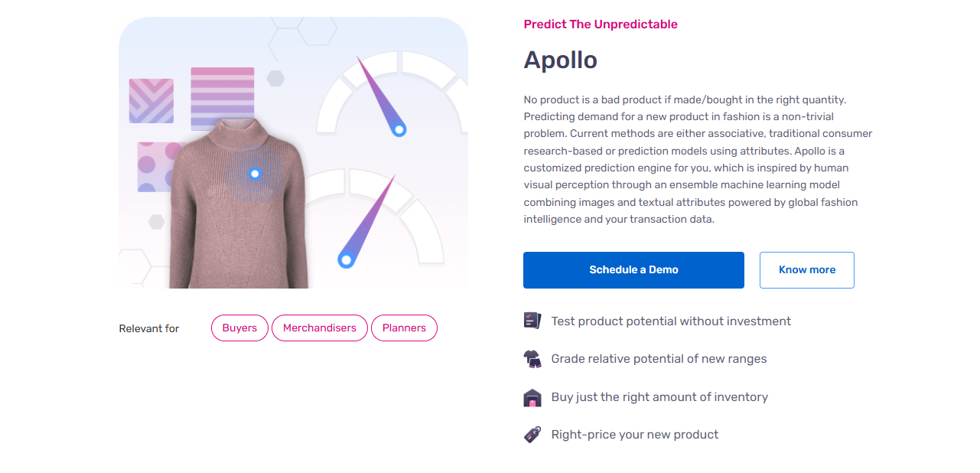Click Test product potential without investment text

[x=671, y=321]
